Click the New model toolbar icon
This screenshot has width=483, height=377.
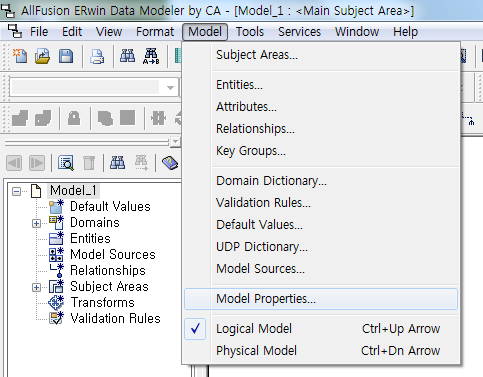click(20, 56)
